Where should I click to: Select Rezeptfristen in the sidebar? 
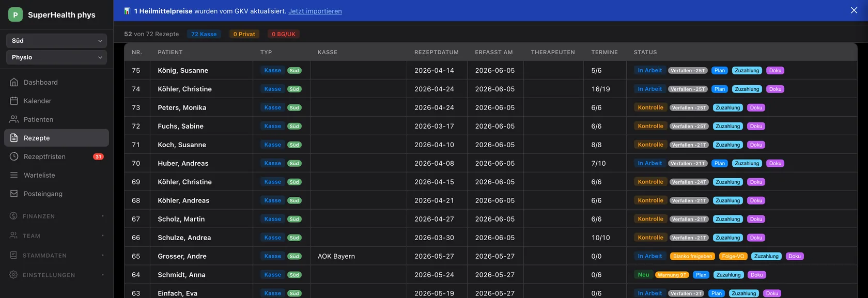pyautogui.click(x=57, y=156)
